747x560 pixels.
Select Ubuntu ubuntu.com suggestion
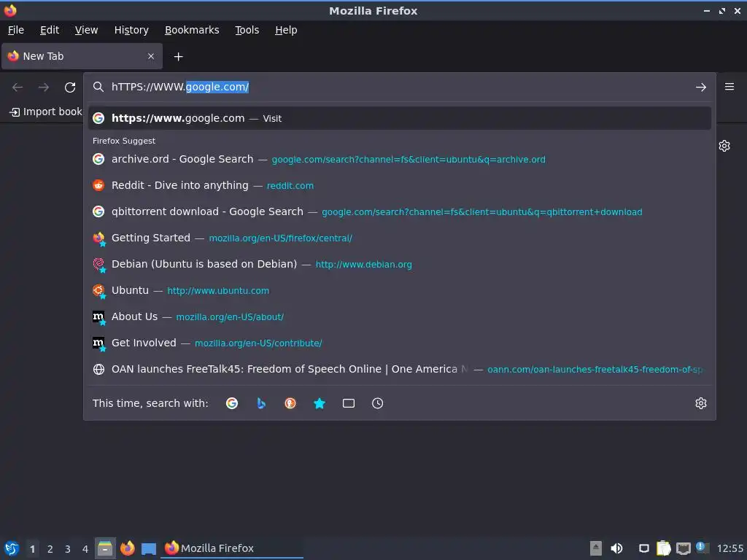pos(400,290)
